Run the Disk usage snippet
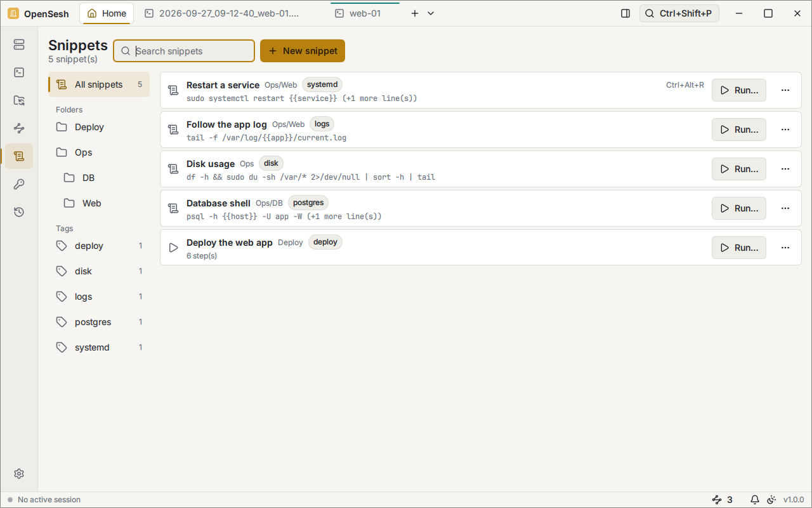Viewport: 812px width, 508px height. click(x=739, y=169)
